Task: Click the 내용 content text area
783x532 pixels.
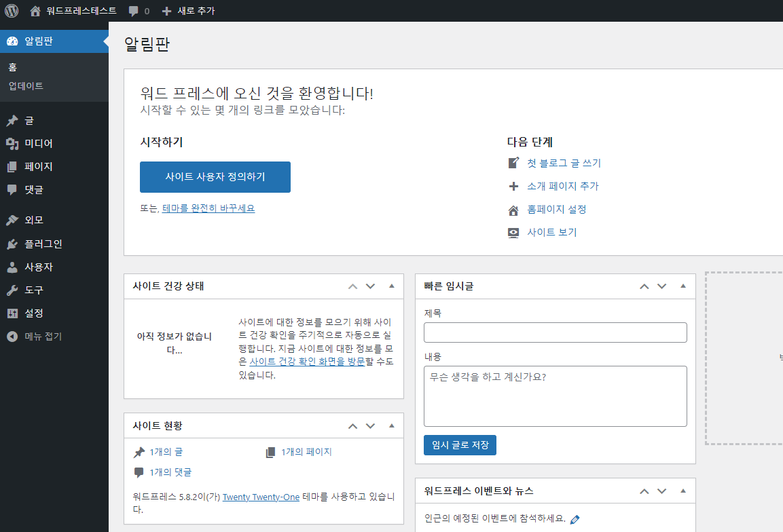Action: pyautogui.click(x=556, y=396)
